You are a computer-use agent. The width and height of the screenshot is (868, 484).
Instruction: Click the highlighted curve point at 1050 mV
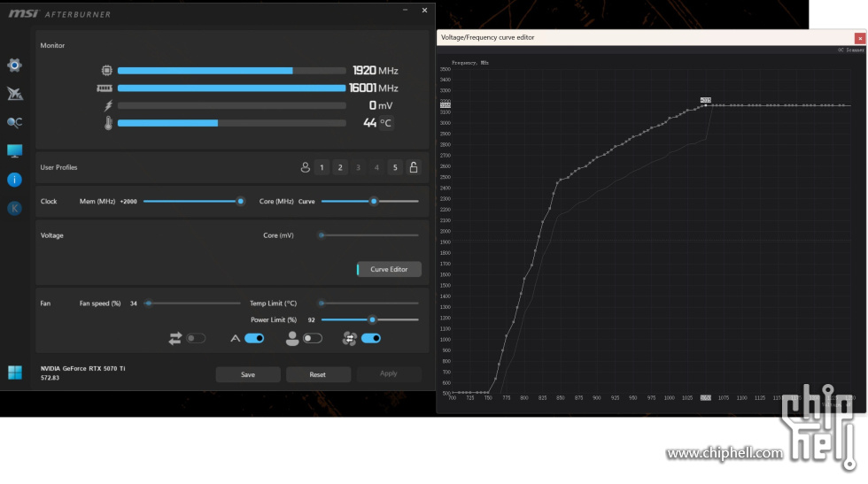click(x=705, y=105)
